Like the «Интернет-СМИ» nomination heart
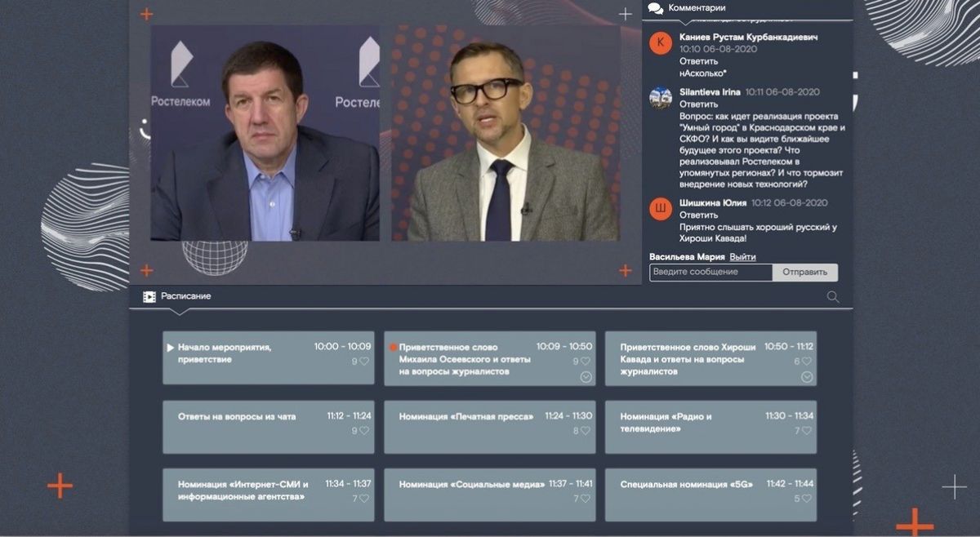The image size is (980, 537). coord(364,499)
